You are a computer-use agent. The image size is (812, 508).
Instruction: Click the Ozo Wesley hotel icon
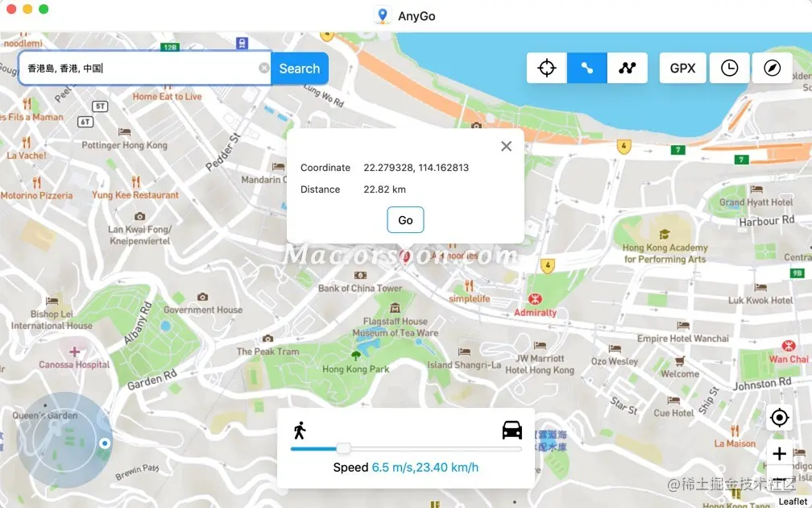[x=615, y=348]
